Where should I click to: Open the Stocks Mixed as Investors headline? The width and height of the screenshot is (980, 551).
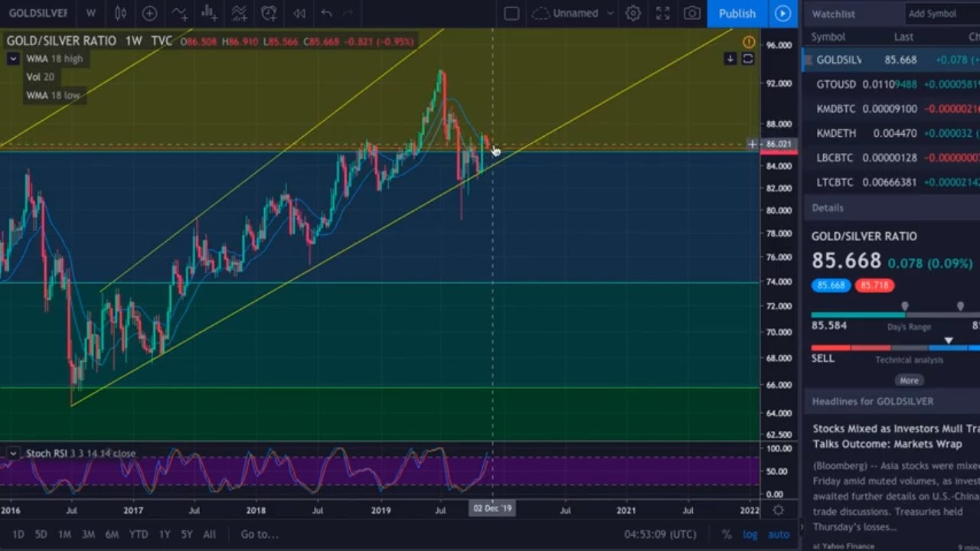click(x=896, y=436)
